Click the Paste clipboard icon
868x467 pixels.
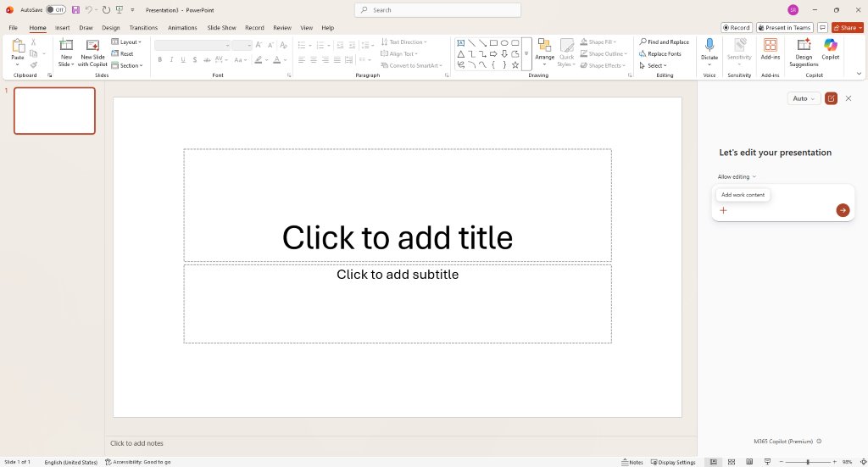click(18, 47)
